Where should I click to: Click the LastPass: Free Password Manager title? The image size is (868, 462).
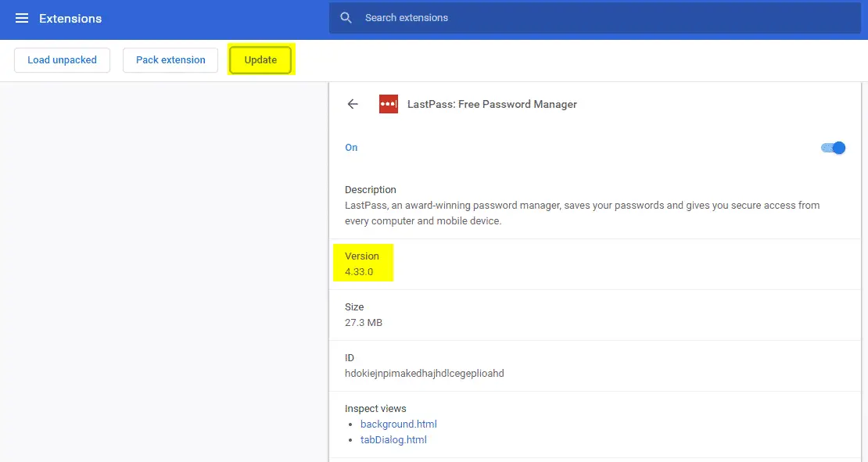[x=492, y=104]
